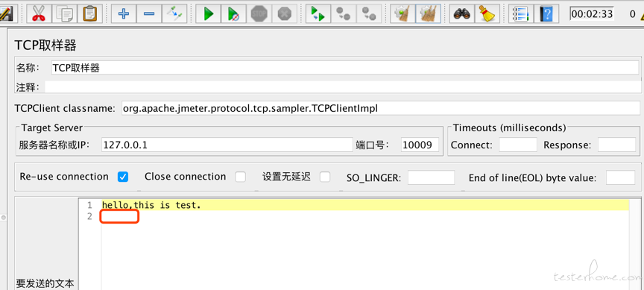
Task: Start the test with green play icon
Action: pyautogui.click(x=208, y=13)
